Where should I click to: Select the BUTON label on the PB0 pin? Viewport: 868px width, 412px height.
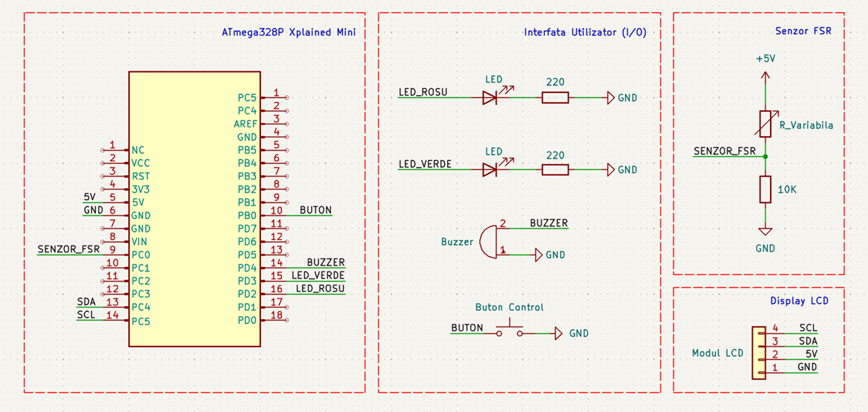tap(316, 210)
